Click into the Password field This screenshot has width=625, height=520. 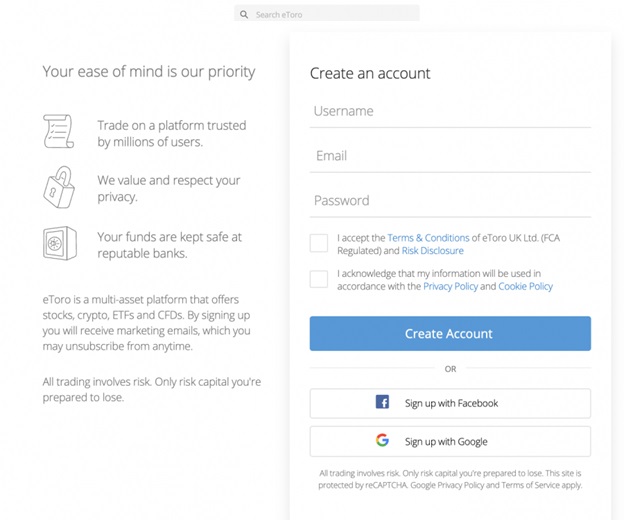[x=450, y=201]
